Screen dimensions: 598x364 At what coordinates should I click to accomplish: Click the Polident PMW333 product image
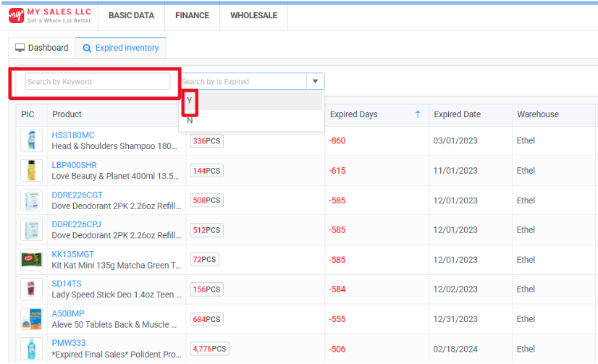coord(31,348)
